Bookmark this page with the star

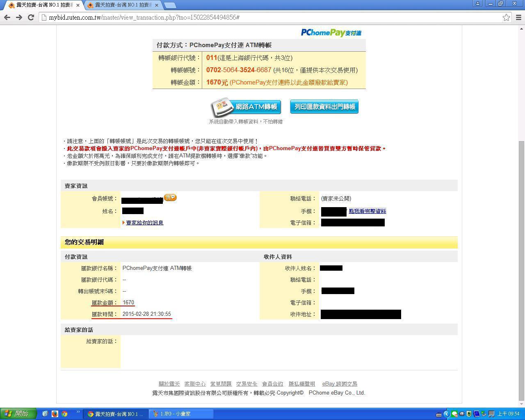(x=506, y=17)
